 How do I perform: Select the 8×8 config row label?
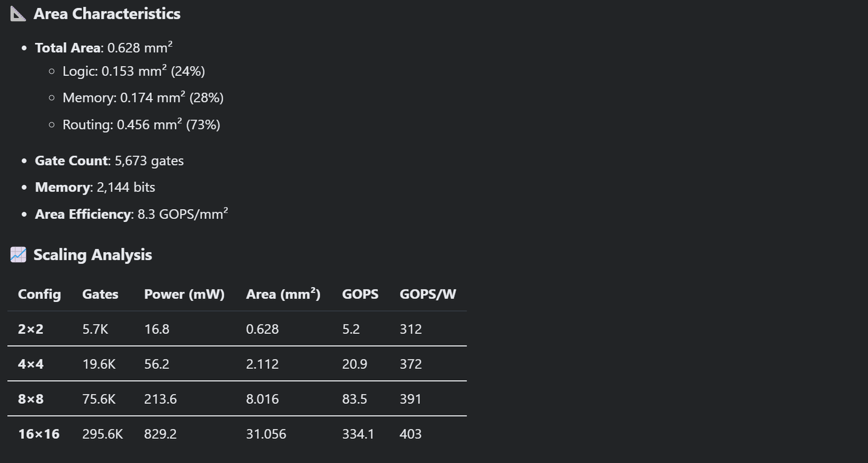click(x=31, y=399)
